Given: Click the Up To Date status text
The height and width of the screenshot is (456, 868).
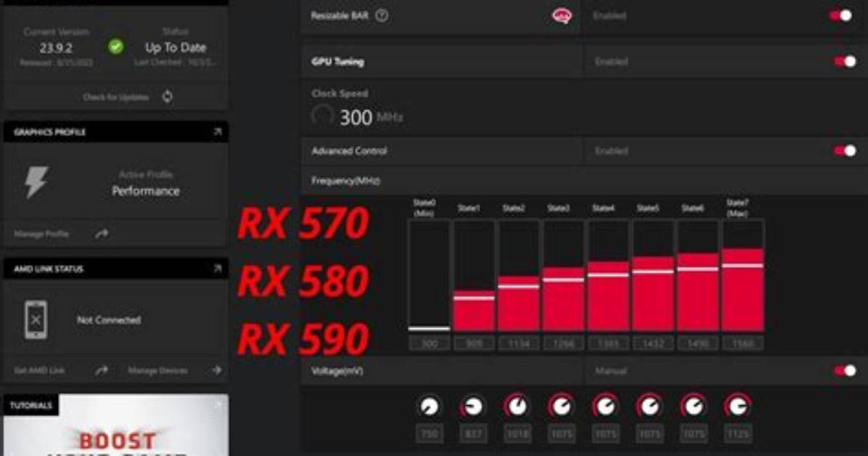Looking at the screenshot, I should coord(176,48).
